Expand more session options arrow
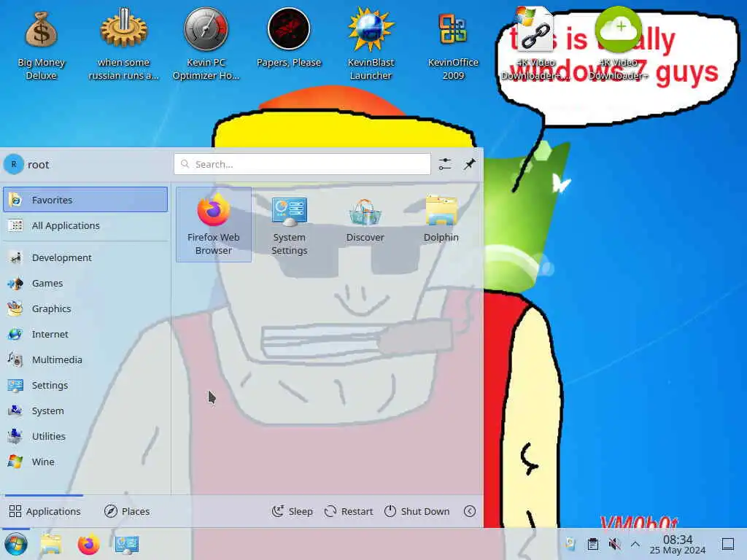Viewport: 747px width, 560px height. (470, 511)
